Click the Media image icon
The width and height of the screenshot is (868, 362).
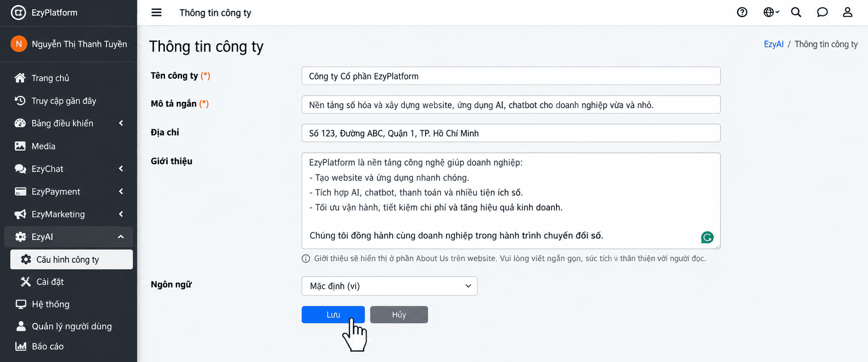click(20, 146)
